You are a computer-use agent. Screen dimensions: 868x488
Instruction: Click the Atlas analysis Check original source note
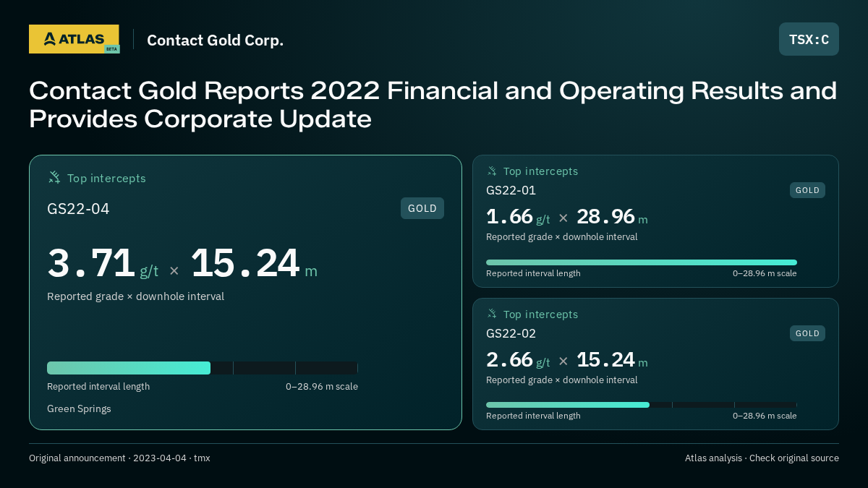coord(762,458)
